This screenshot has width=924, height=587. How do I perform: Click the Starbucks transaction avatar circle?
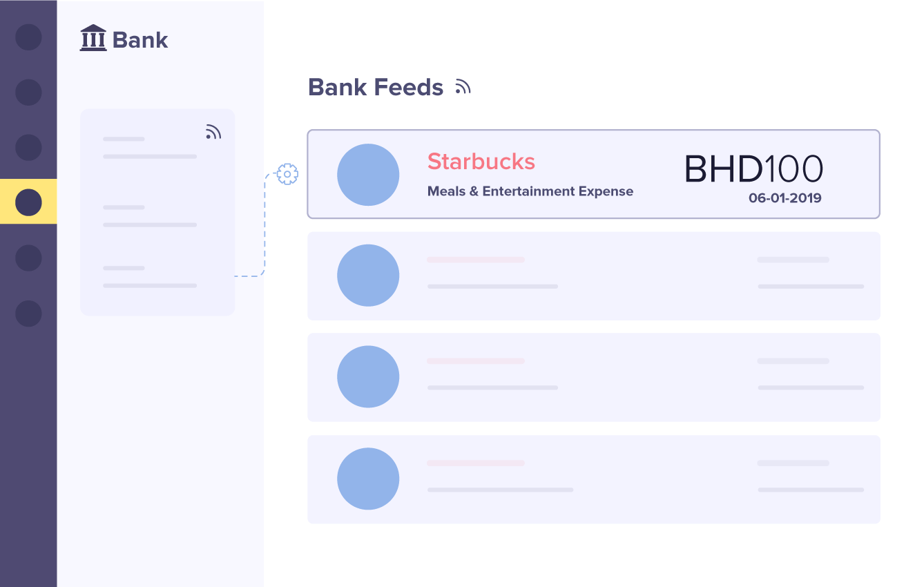(x=368, y=175)
